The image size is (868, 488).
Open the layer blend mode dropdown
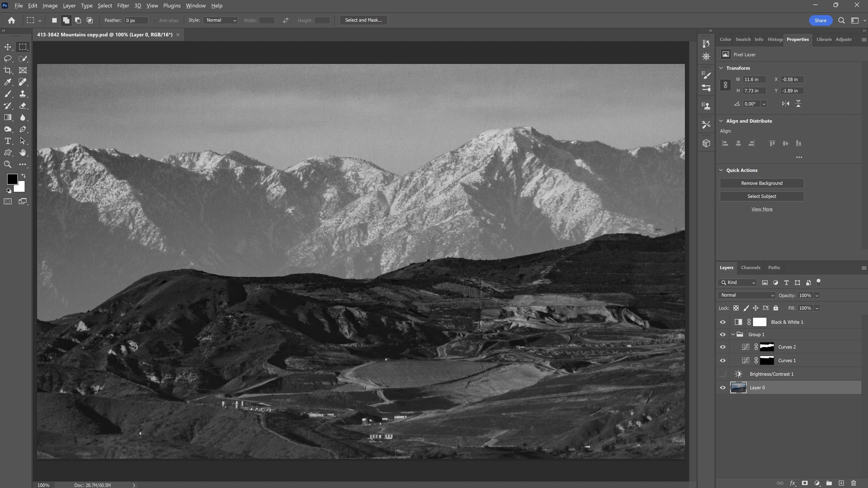(747, 295)
